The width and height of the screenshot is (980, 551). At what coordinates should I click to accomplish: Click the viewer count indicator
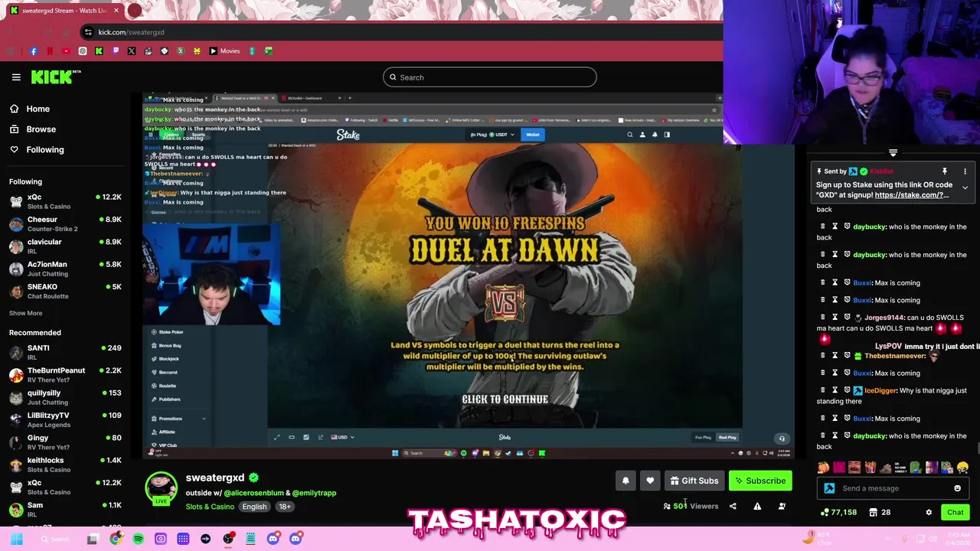coord(691,506)
